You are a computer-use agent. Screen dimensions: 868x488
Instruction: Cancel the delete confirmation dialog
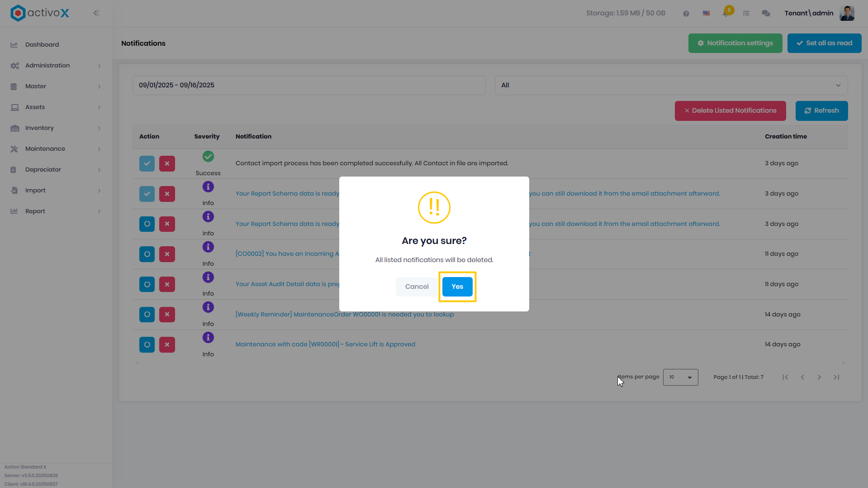click(x=417, y=287)
